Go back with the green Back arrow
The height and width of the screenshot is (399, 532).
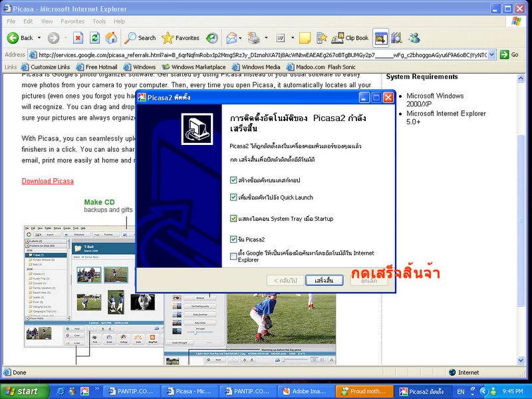(20, 38)
